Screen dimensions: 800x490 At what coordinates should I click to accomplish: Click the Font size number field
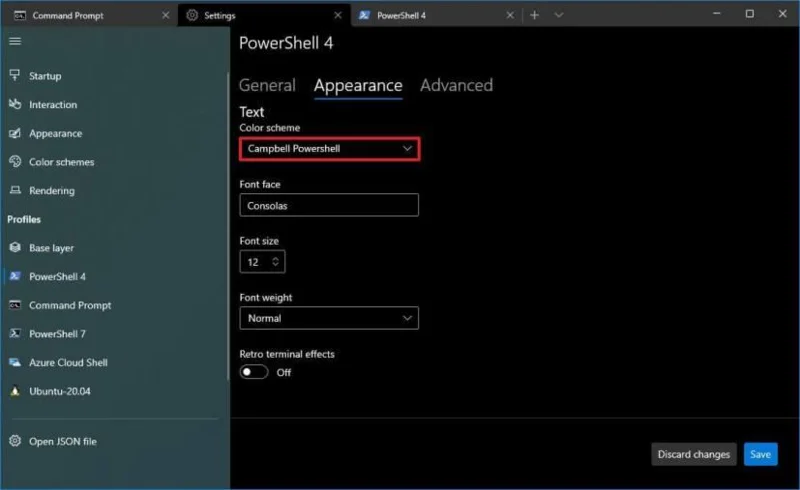[x=262, y=262]
